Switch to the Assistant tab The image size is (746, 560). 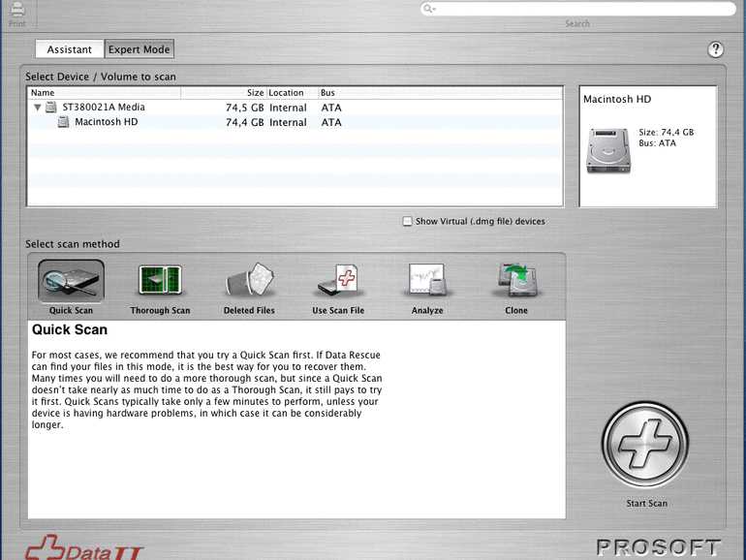click(70, 49)
